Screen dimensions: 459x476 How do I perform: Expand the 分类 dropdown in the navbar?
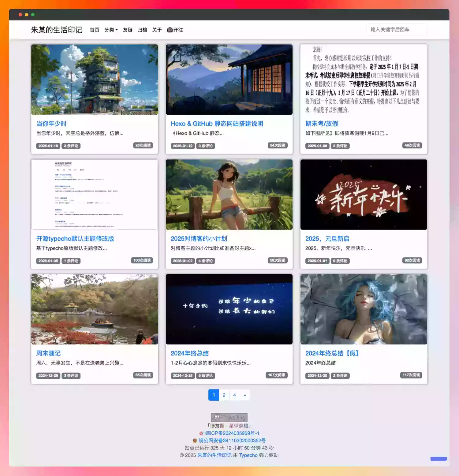coord(110,30)
